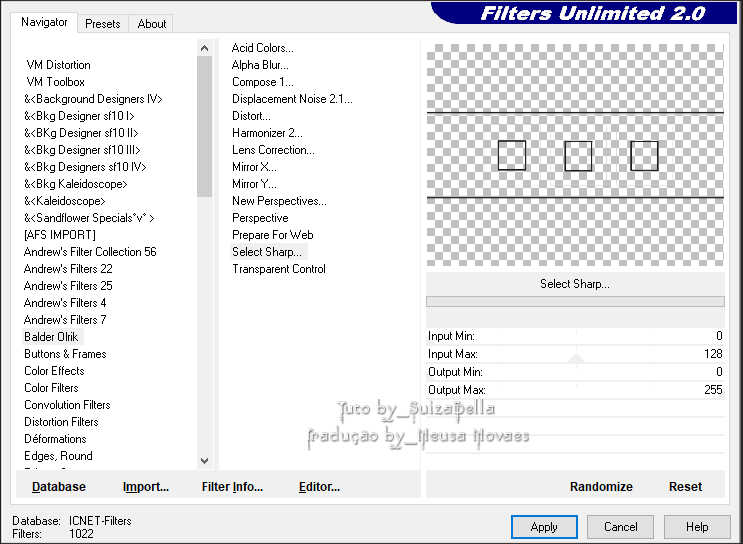Choose the Acid Colors... filter
The width and height of the screenshot is (743, 544).
tap(263, 48)
